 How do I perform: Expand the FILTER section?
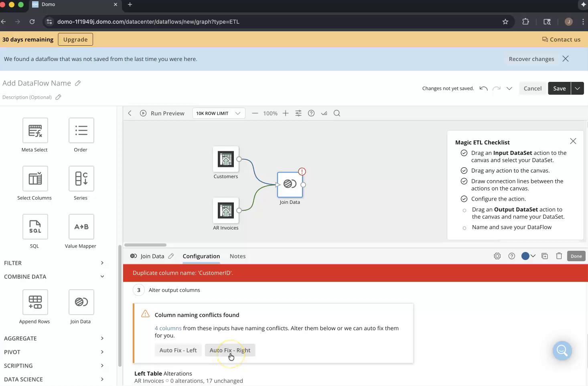point(54,263)
